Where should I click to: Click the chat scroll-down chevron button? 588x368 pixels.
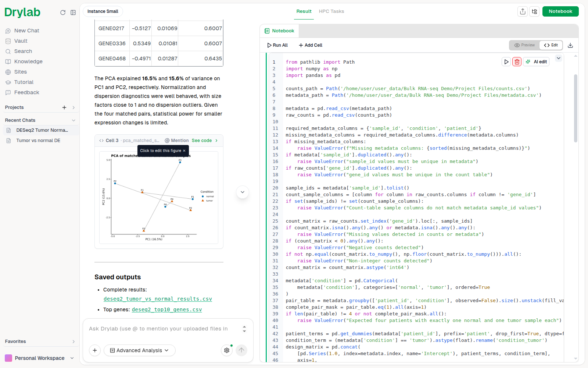243,192
